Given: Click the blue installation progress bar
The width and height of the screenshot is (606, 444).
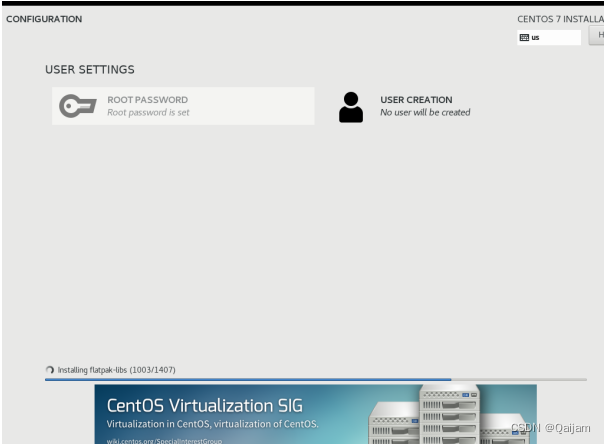Looking at the screenshot, I should (x=316, y=380).
